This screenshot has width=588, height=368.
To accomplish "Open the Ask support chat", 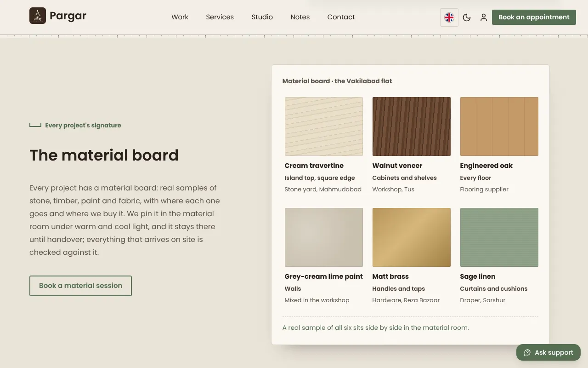I will (x=548, y=352).
